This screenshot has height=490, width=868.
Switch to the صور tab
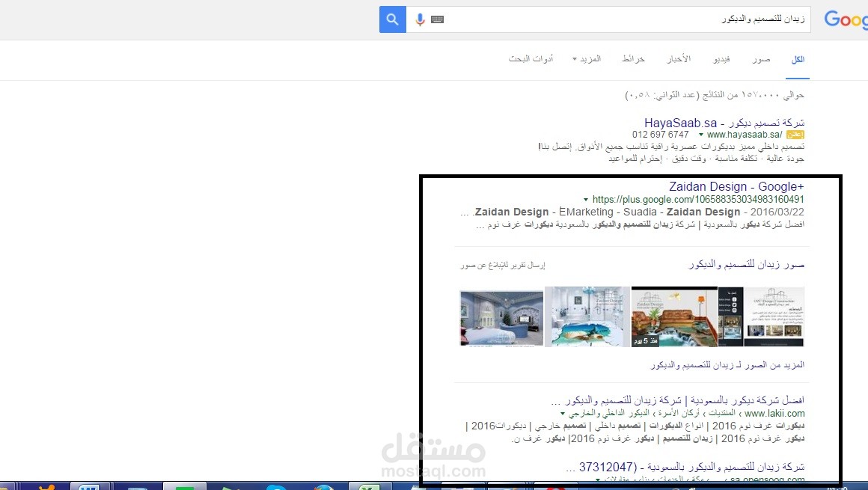click(x=761, y=59)
